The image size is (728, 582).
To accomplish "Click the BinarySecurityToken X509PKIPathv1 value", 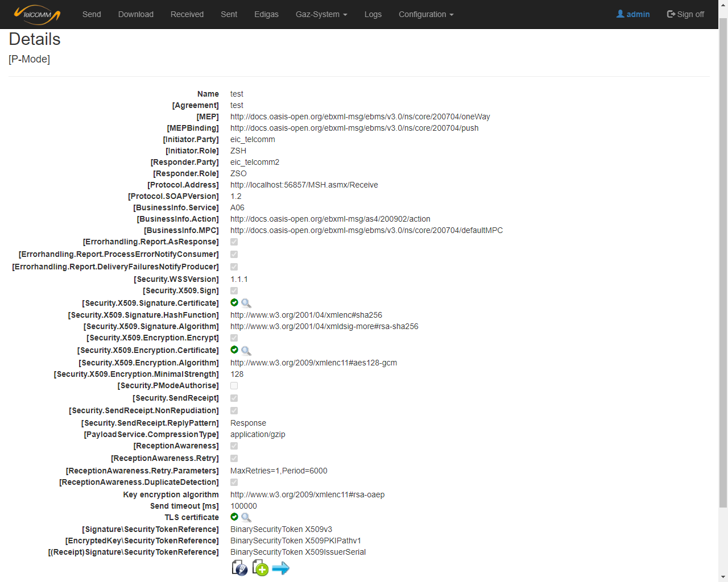I will pos(296,541).
